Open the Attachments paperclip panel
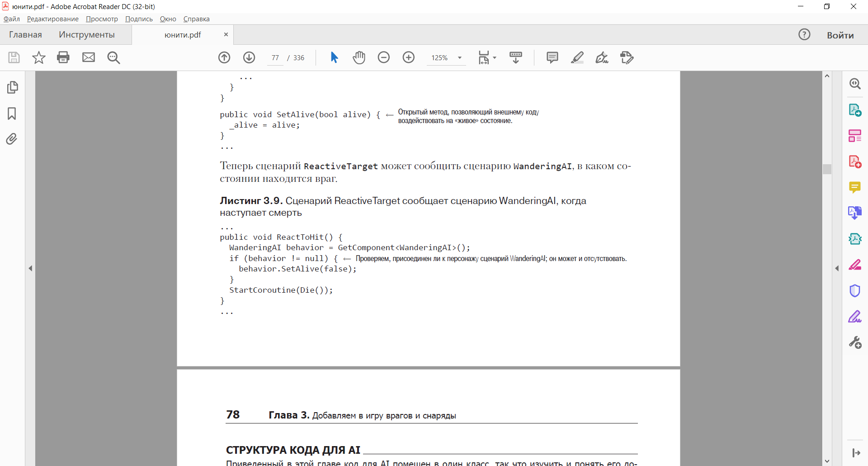This screenshot has width=868, height=466. pyautogui.click(x=12, y=138)
